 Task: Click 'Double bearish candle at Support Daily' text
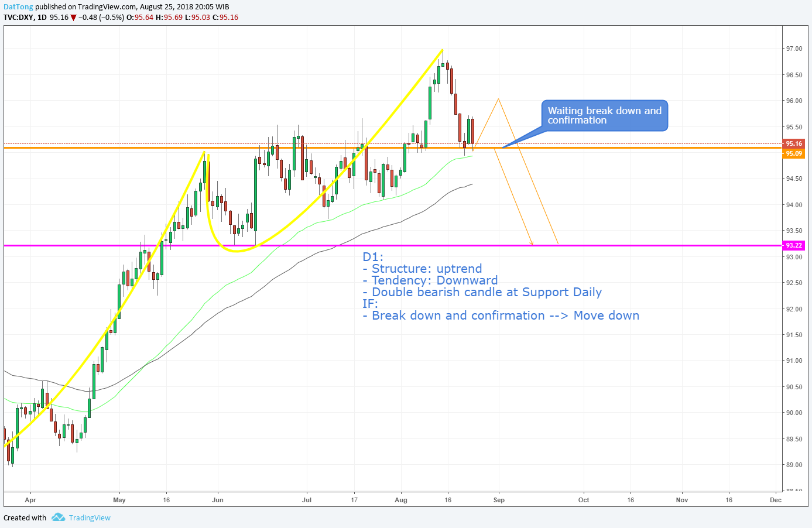pos(486,292)
